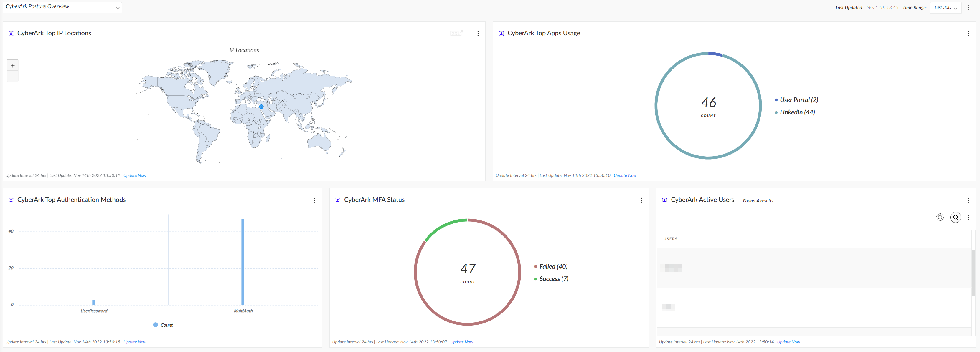Click the UserPassword axis label
This screenshot has height=352, width=980.
tap(94, 311)
